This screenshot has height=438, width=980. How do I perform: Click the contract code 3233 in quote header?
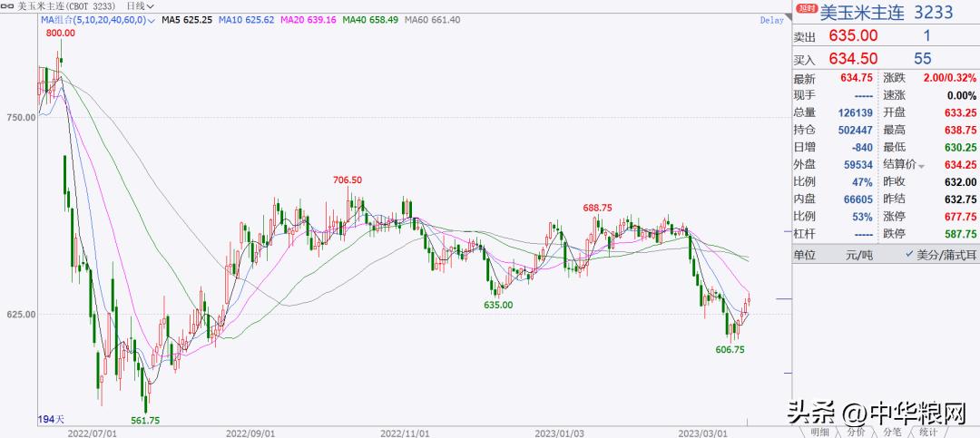tap(933, 12)
